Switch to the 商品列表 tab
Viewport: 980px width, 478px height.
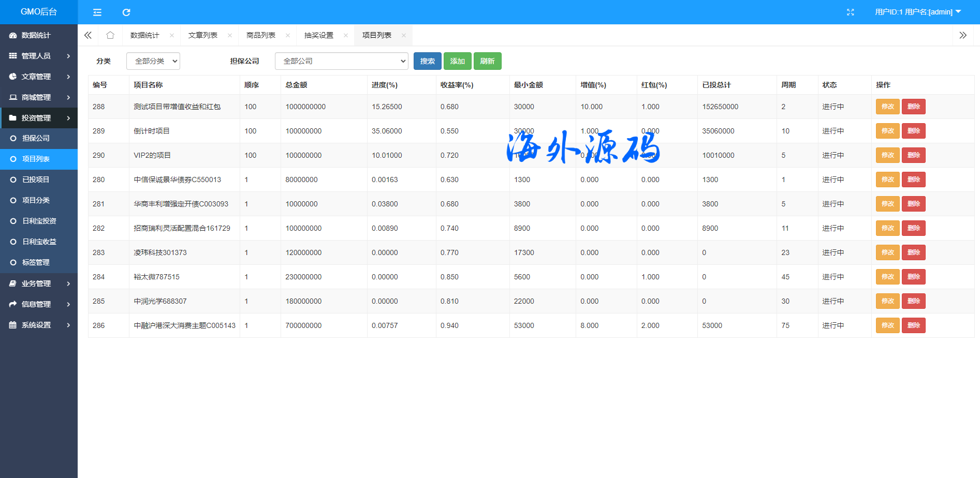coord(261,35)
